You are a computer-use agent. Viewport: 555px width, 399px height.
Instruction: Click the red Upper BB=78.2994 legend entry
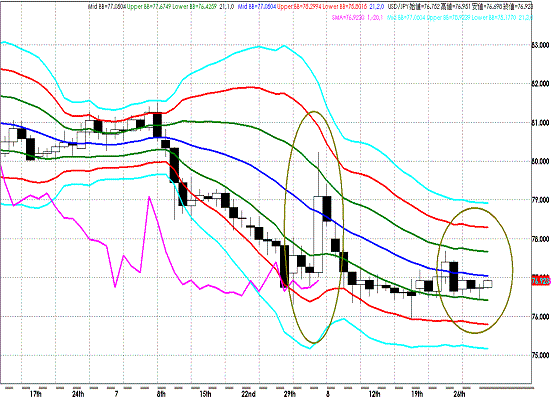[x=300, y=6]
